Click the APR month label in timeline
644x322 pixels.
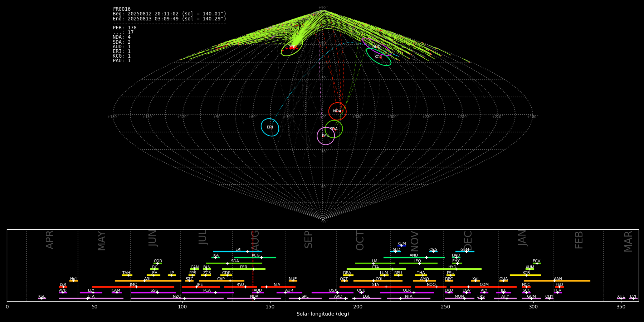[50, 240]
